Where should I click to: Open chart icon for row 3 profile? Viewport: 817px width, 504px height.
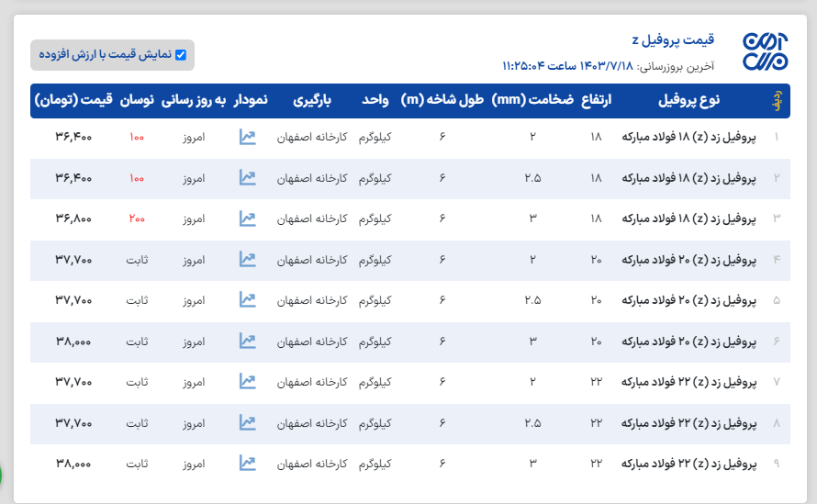(x=247, y=218)
